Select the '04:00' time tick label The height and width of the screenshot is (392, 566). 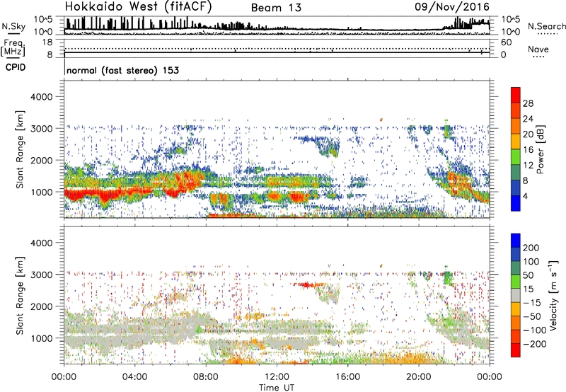pos(134,377)
